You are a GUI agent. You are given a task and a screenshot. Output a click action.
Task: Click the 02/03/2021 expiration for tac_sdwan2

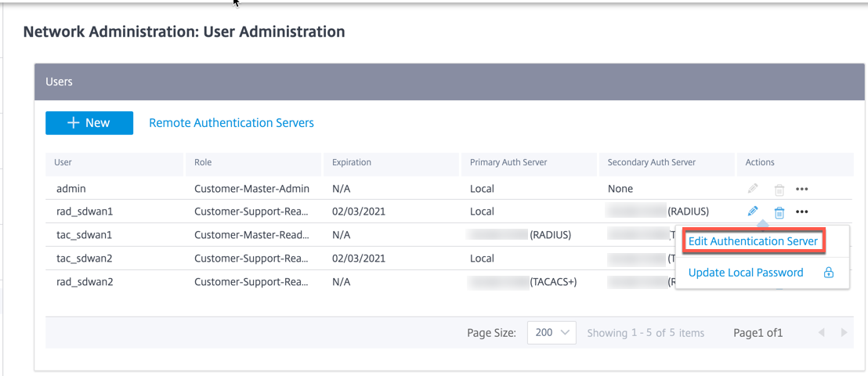[358, 258]
